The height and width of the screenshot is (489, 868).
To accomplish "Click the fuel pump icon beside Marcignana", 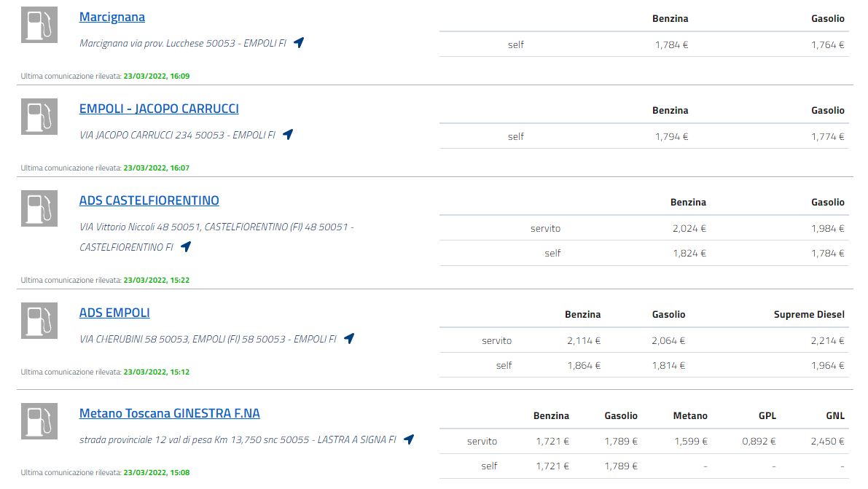I will (x=39, y=25).
